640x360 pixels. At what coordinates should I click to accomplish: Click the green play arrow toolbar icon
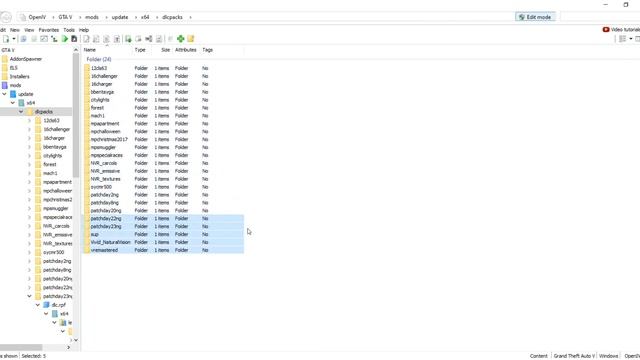click(64, 39)
